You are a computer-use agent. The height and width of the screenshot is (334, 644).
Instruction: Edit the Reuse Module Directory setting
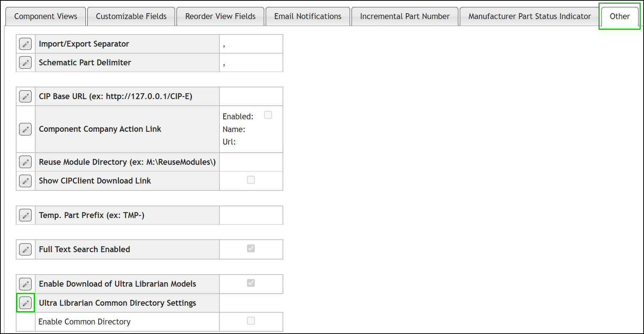25,162
